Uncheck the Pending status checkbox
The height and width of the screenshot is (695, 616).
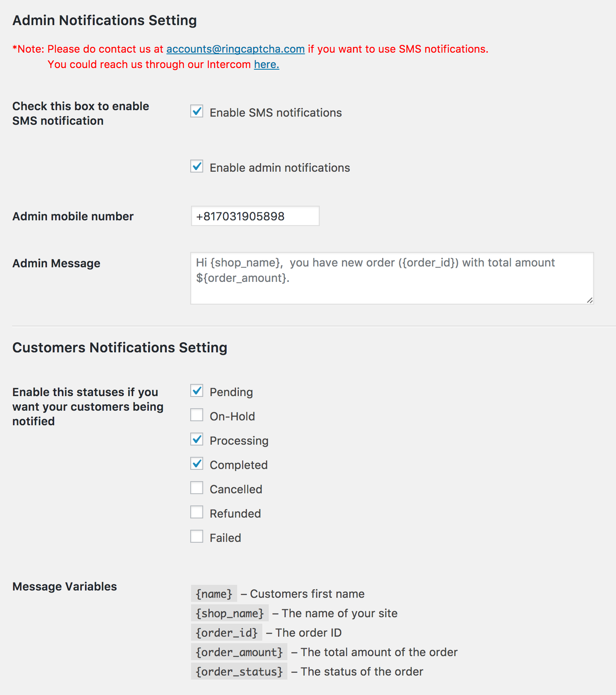click(x=197, y=391)
